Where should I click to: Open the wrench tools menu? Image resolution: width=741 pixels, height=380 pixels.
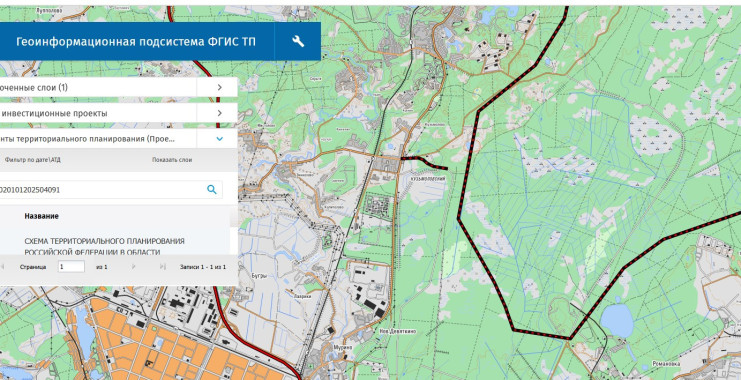tap(298, 41)
